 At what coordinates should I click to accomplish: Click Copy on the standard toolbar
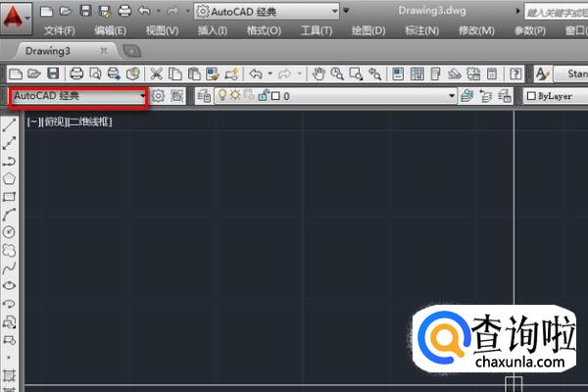(x=174, y=73)
